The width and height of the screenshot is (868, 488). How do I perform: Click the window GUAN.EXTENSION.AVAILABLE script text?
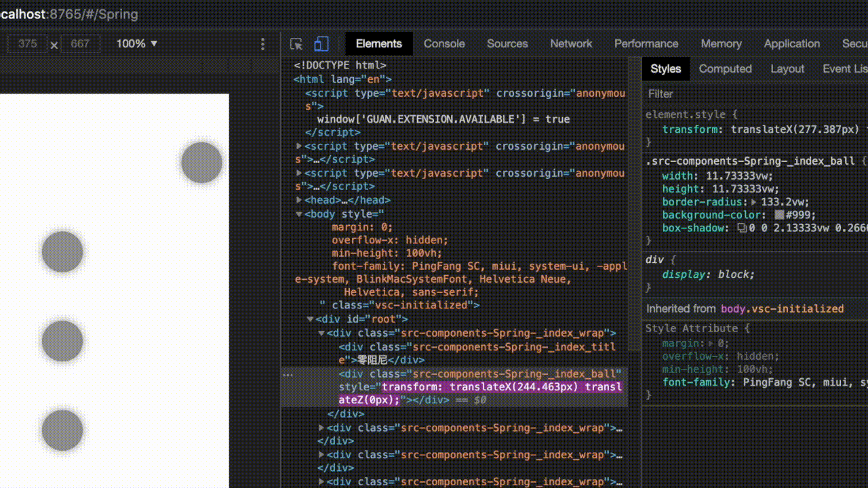443,119
